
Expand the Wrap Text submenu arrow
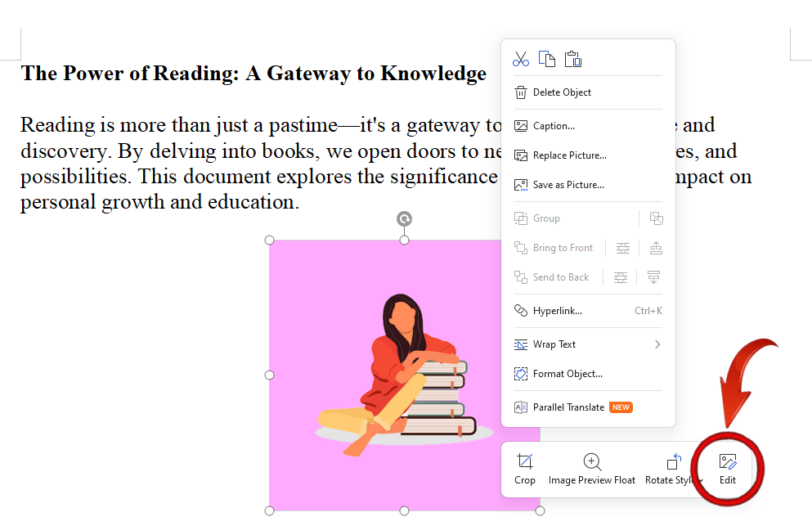657,344
